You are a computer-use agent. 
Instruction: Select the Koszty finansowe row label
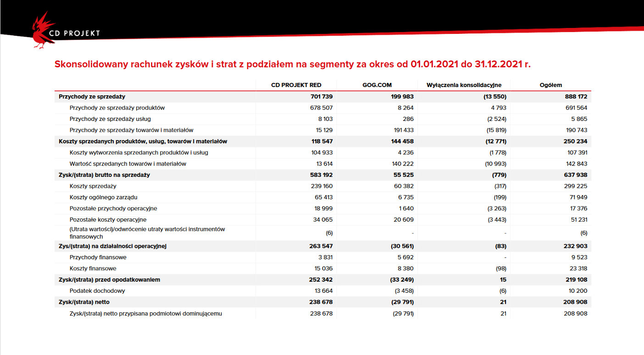pyautogui.click(x=93, y=268)
